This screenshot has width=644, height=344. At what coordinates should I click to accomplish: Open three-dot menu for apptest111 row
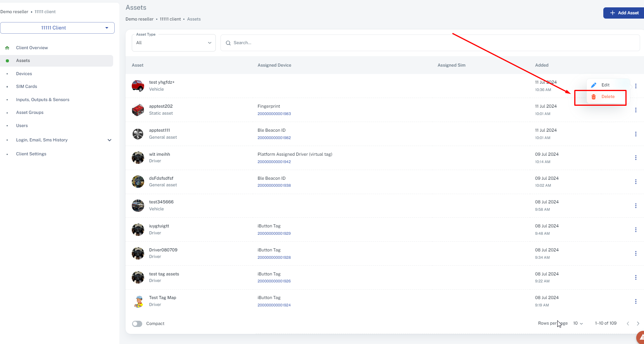coord(635,134)
